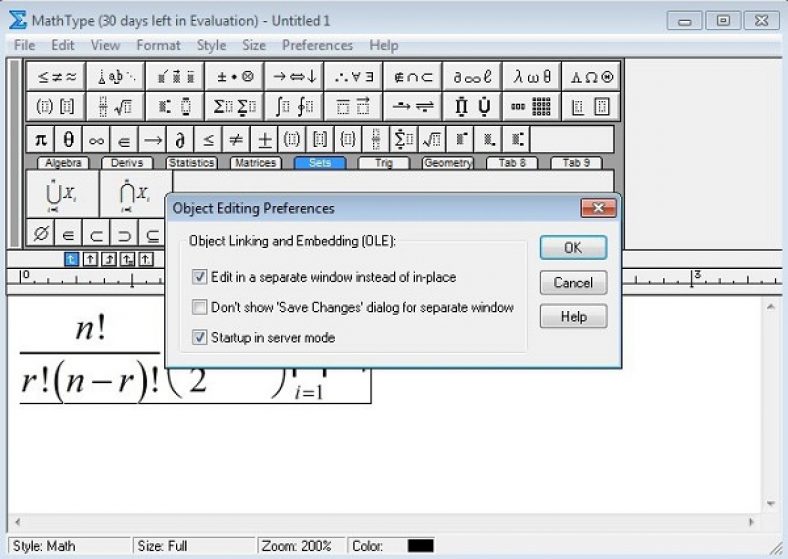
Task: Switch to Tab 9
Action: tap(576, 163)
